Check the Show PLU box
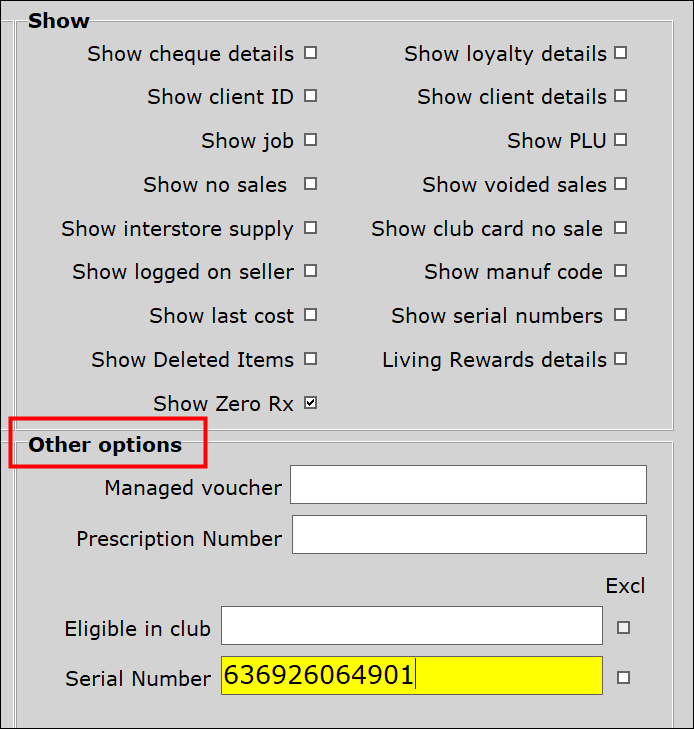 [621, 140]
